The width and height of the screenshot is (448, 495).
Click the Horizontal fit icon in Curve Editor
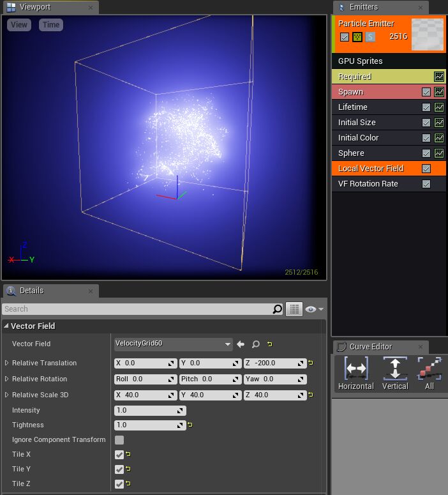(355, 369)
